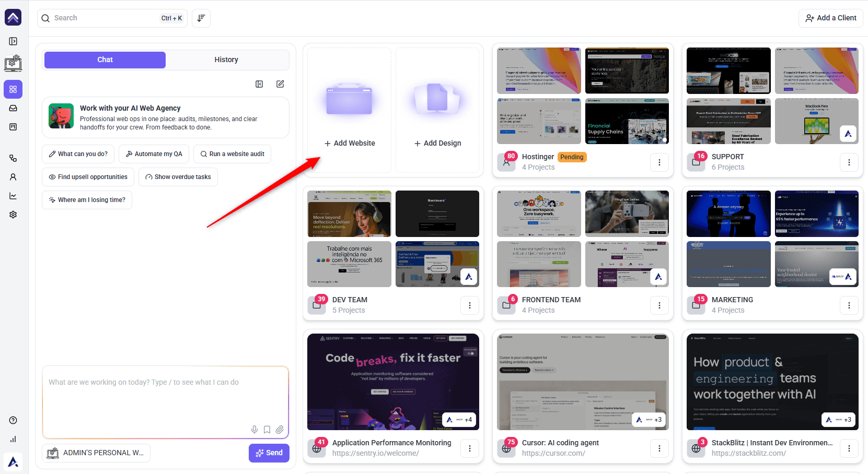
Task: Open the https://cursor.com/ link
Action: pos(553,454)
